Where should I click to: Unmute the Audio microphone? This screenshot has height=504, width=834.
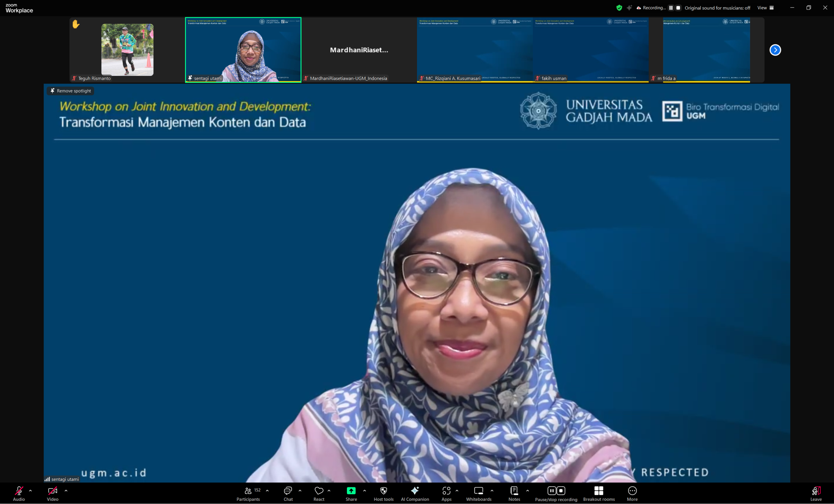(x=19, y=491)
